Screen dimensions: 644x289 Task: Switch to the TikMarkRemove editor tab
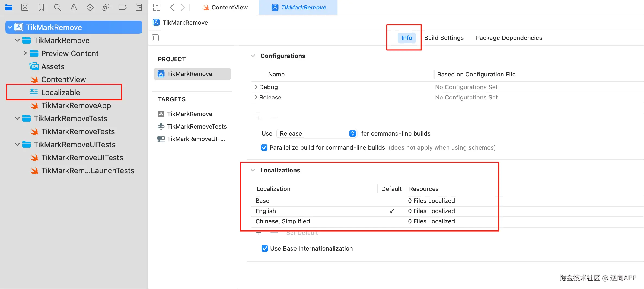(x=298, y=7)
